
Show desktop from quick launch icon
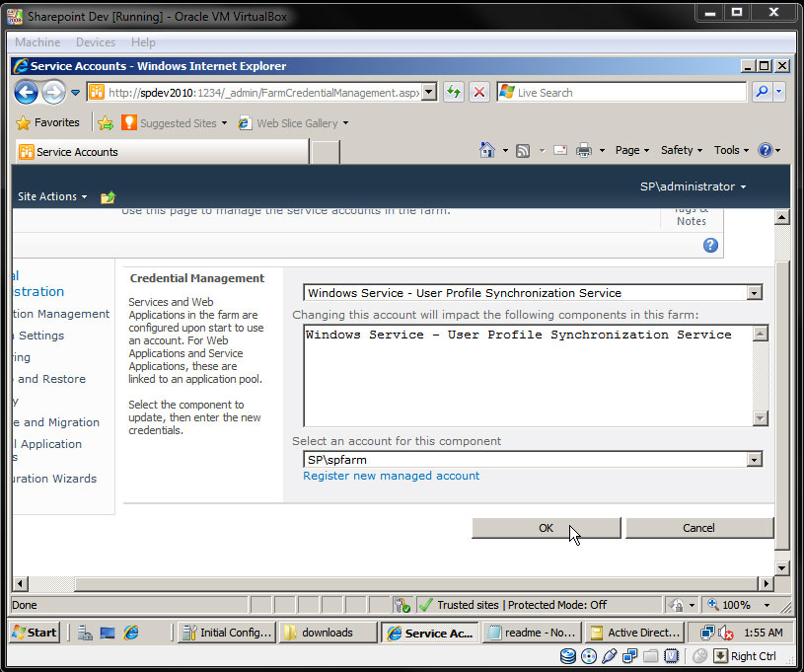click(x=108, y=633)
